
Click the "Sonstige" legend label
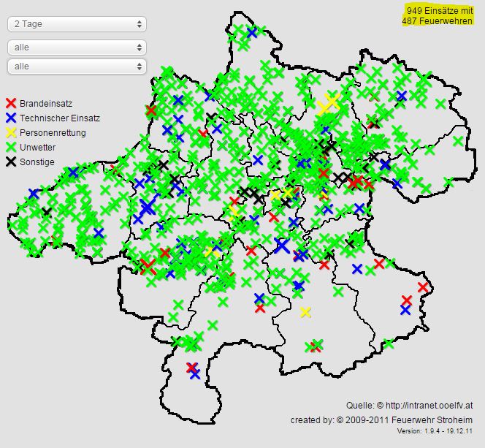(x=37, y=162)
